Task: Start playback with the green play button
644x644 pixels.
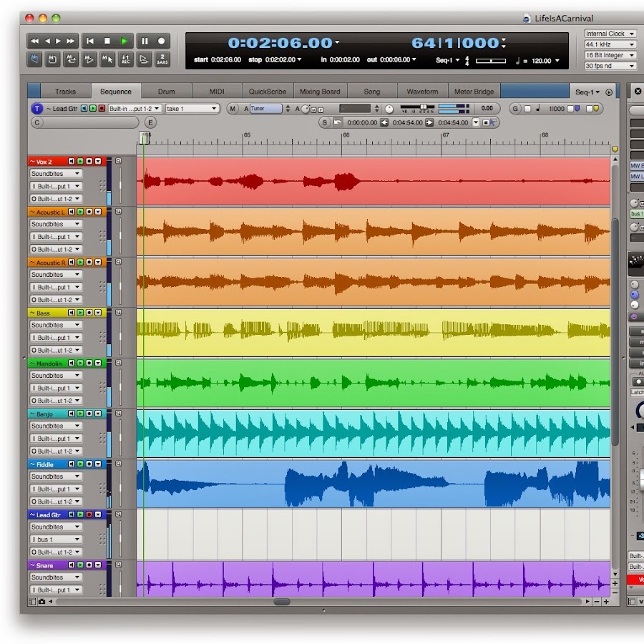Action: (x=124, y=41)
